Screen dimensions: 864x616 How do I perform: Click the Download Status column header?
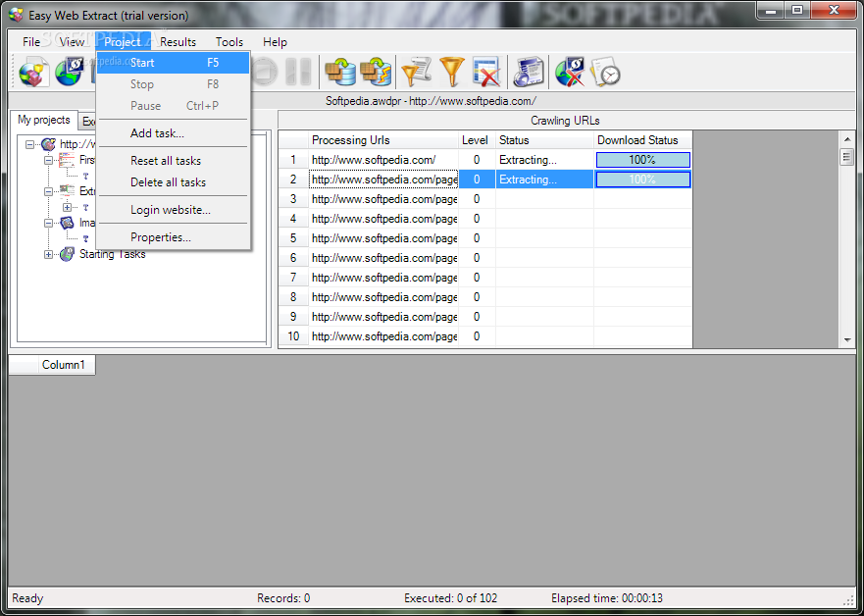(x=643, y=140)
